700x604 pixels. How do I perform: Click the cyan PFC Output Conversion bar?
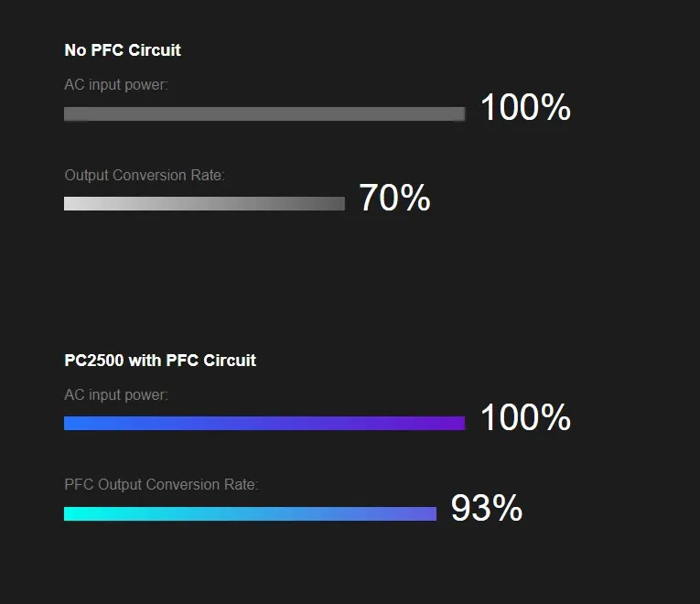250,513
